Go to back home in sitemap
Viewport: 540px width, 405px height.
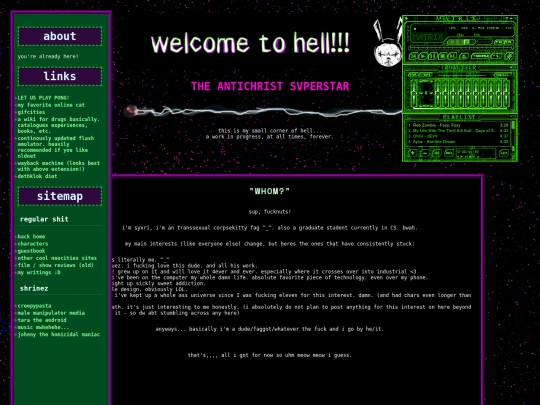coord(31,237)
